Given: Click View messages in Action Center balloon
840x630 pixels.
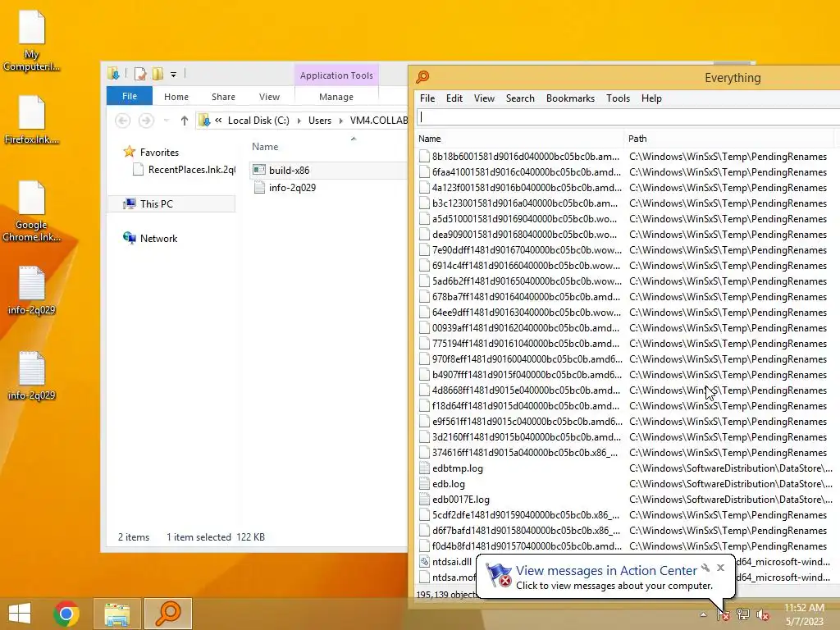Looking at the screenshot, I should pos(606,571).
